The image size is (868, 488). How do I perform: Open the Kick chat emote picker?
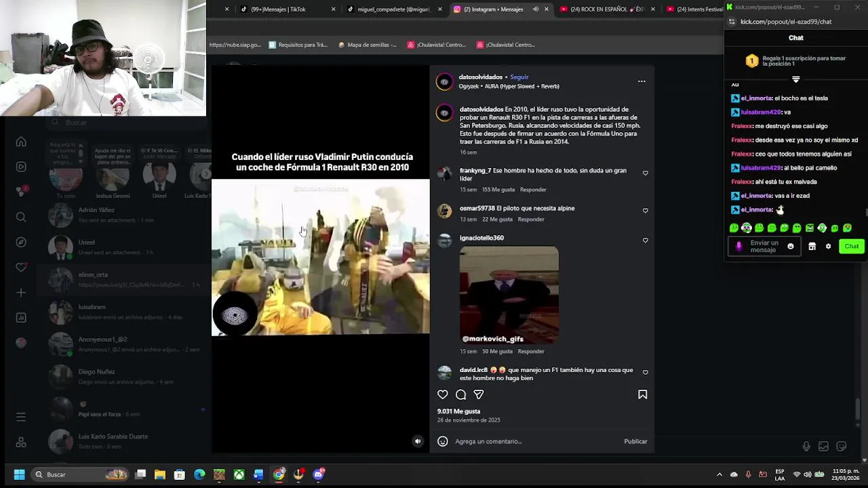tap(791, 247)
